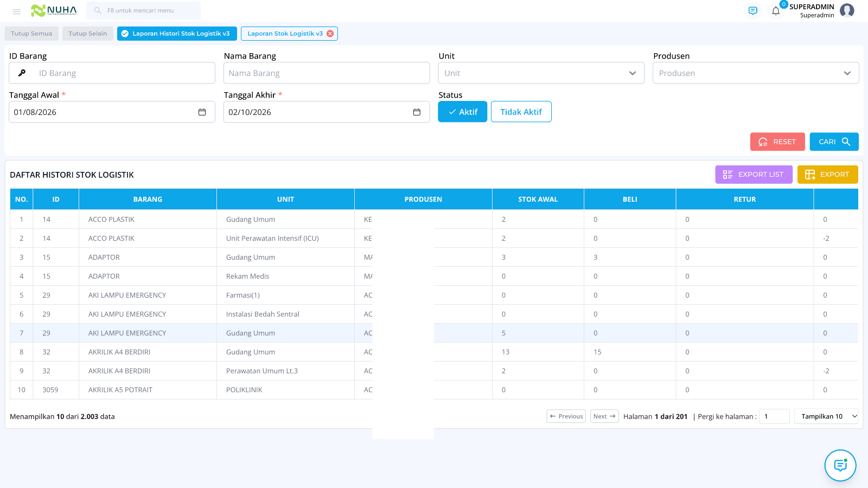
Task: Switch to Laporan Histori Stok Logistik v3 tab
Action: click(177, 34)
